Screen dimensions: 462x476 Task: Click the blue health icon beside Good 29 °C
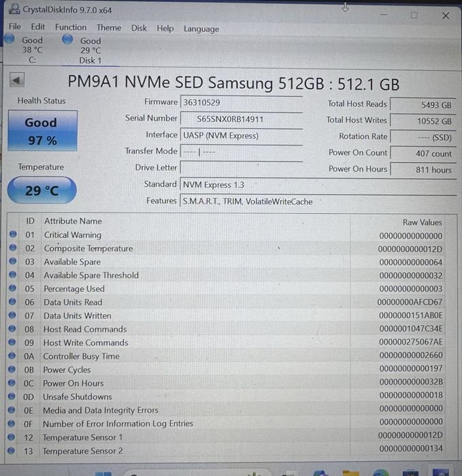(x=67, y=39)
